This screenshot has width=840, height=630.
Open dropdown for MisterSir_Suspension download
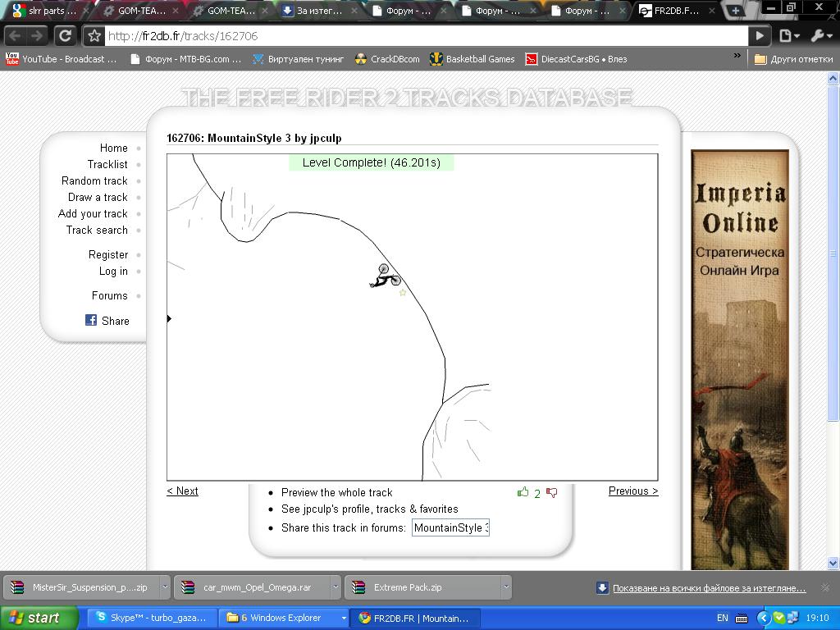coord(165,587)
